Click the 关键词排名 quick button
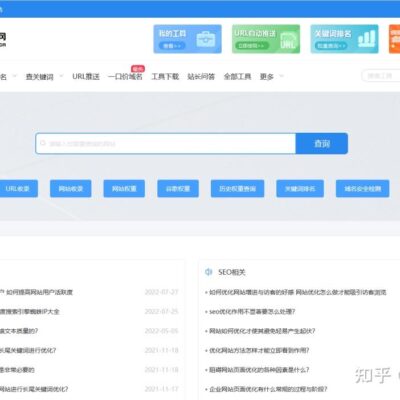The image size is (400, 400). click(x=300, y=189)
